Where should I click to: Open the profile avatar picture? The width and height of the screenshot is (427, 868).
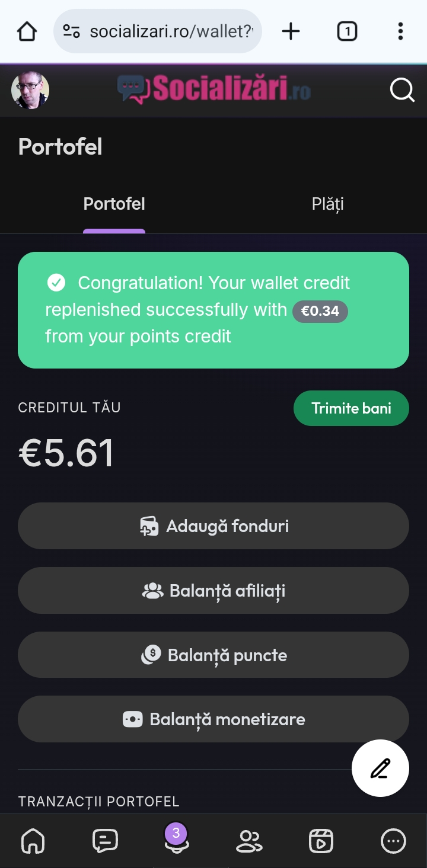pos(30,91)
